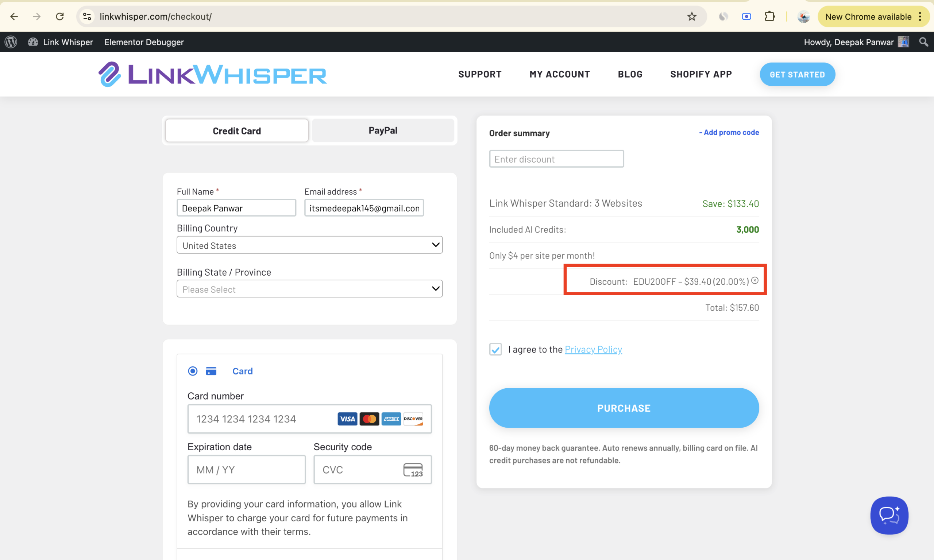This screenshot has height=560, width=934.
Task: Open the Chrome extensions puzzle icon
Action: 769,17
